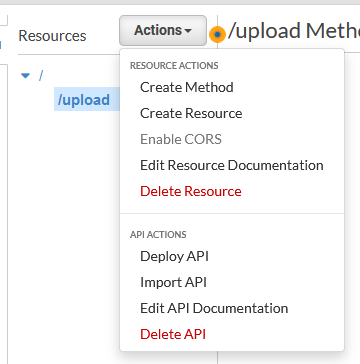Choose Create Resource from menu

pos(191,113)
